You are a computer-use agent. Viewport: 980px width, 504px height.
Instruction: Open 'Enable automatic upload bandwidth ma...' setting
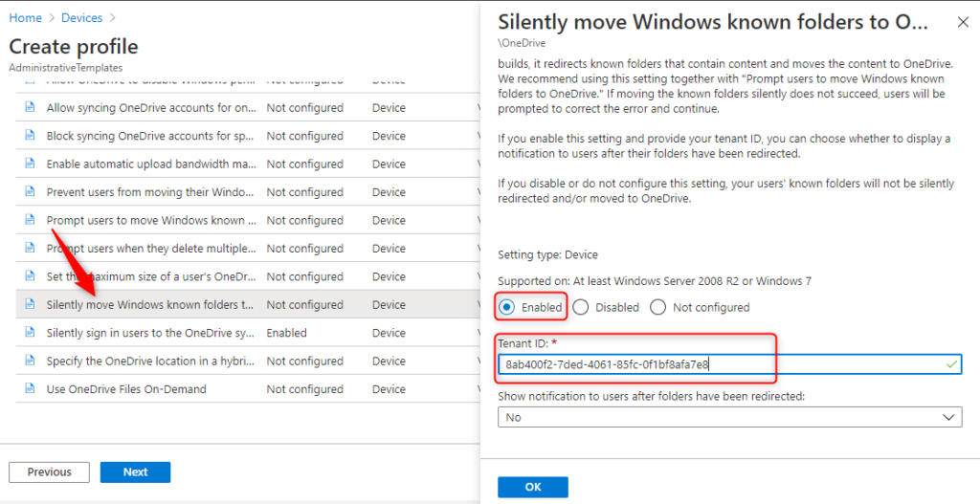coord(151,164)
